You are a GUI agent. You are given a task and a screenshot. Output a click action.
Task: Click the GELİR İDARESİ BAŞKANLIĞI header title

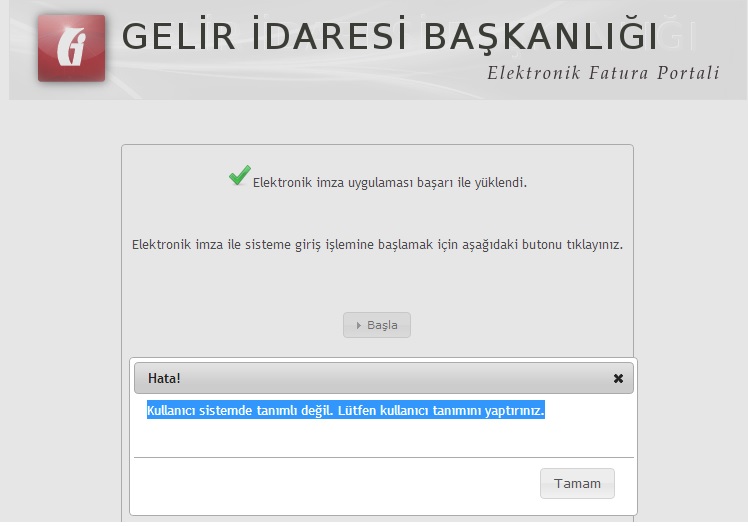(x=389, y=36)
